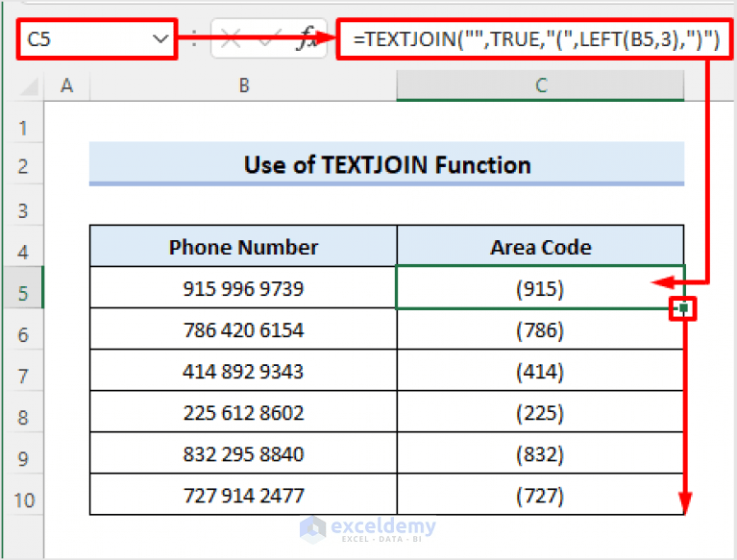Open the Name Box dropdown arrow
Image resolution: width=737 pixels, height=560 pixels.
tap(160, 39)
